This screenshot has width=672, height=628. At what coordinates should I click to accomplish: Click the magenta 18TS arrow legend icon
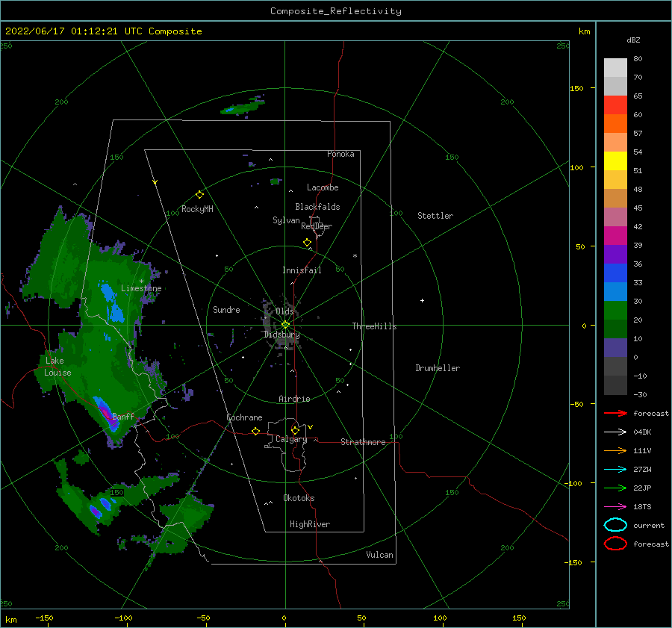click(615, 507)
